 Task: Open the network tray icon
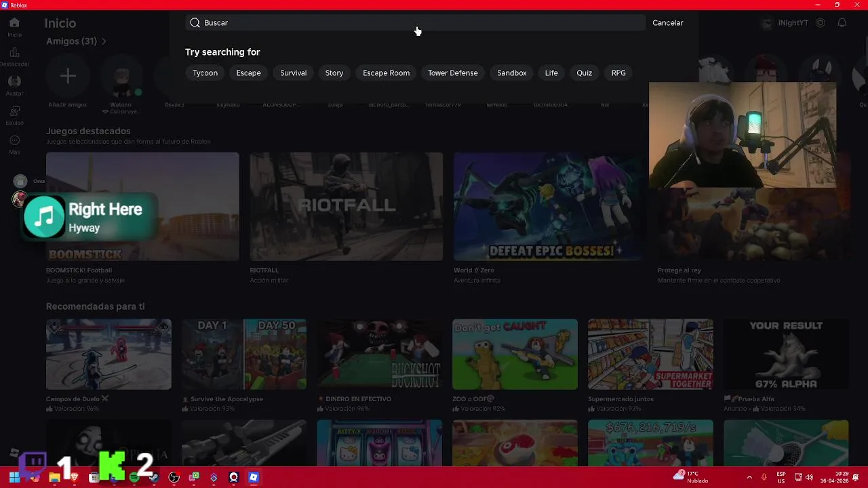[x=799, y=477]
